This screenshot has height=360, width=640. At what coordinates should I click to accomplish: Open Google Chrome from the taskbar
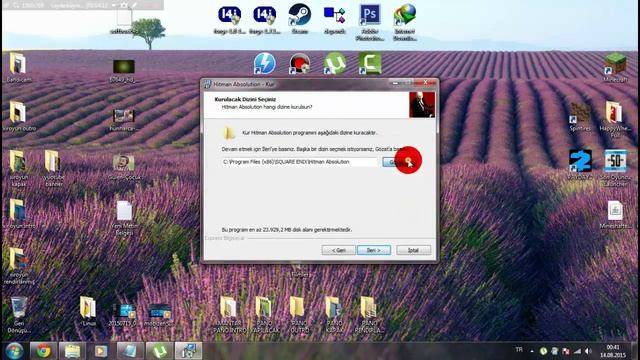[43, 351]
